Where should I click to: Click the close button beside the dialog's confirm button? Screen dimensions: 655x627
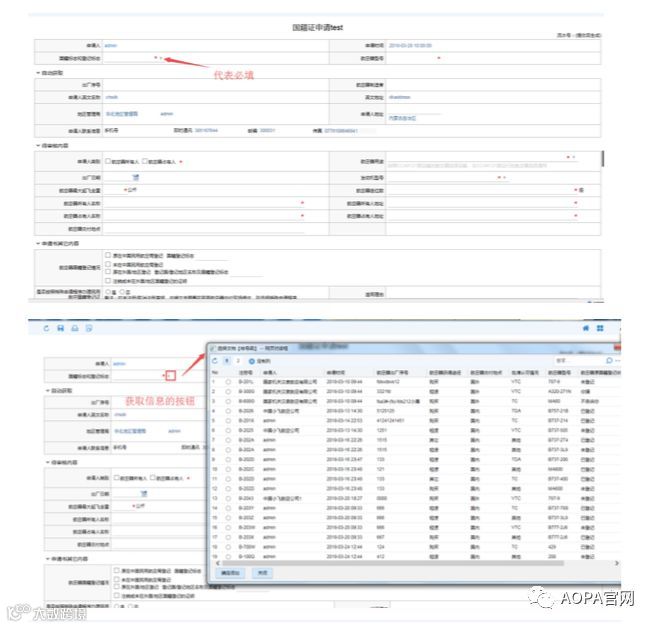(262, 573)
